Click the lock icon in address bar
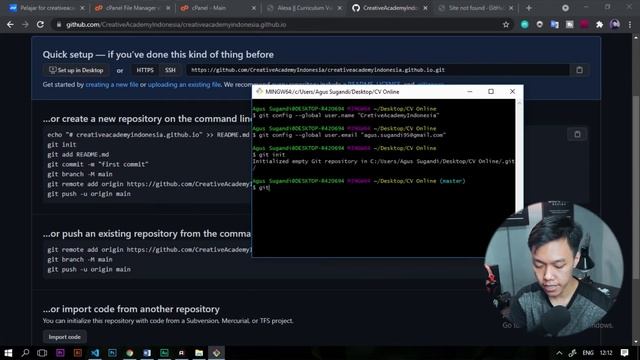This screenshot has height=360, width=640. 59,24
